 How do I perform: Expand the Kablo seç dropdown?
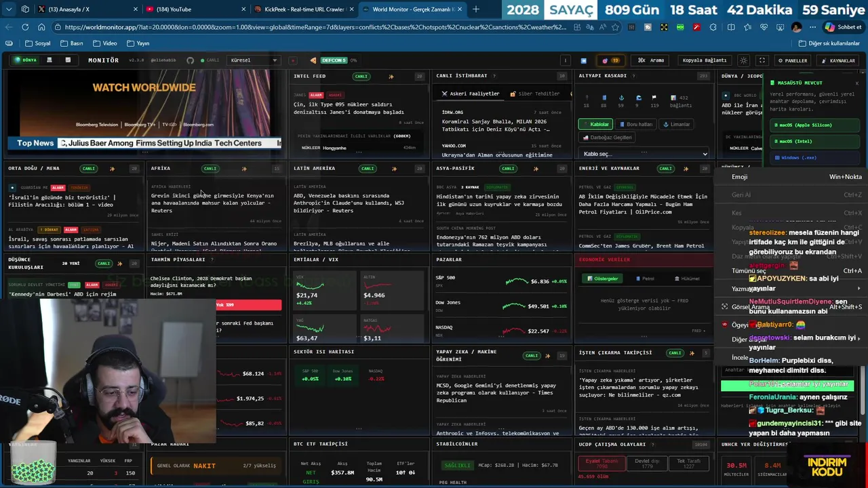point(644,154)
